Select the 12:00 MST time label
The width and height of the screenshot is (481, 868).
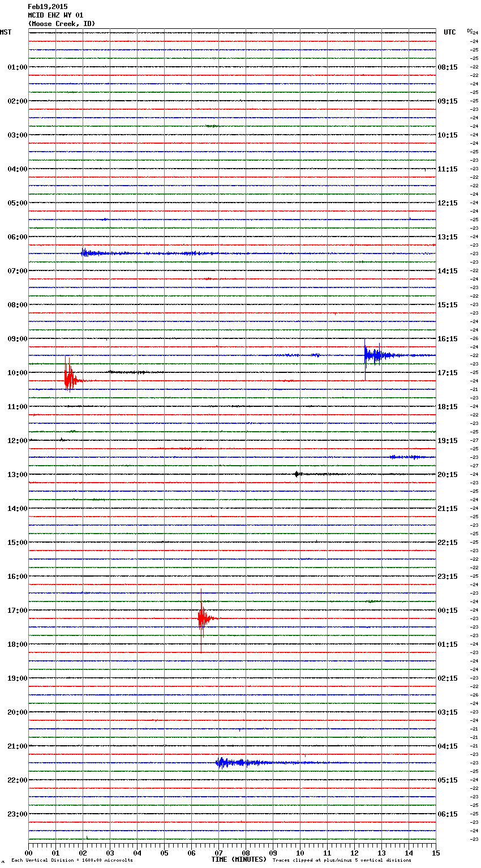[x=17, y=441]
